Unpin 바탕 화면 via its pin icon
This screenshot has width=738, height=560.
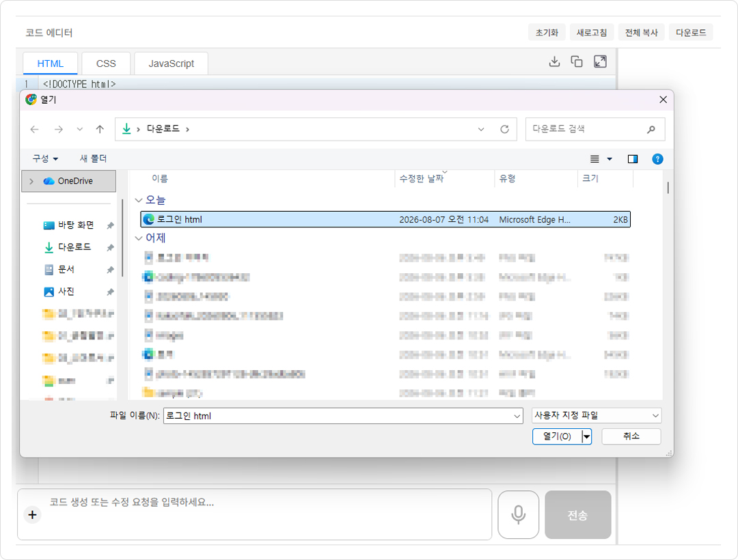pos(110,225)
